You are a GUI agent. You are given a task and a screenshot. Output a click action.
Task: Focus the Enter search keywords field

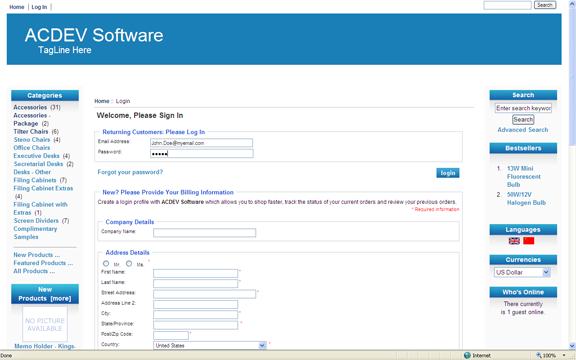(x=523, y=108)
